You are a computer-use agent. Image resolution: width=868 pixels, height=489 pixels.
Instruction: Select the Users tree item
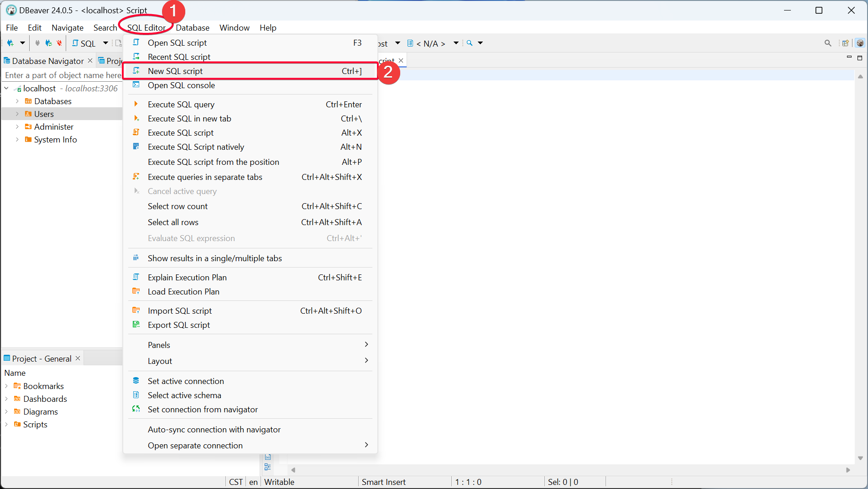click(x=44, y=114)
